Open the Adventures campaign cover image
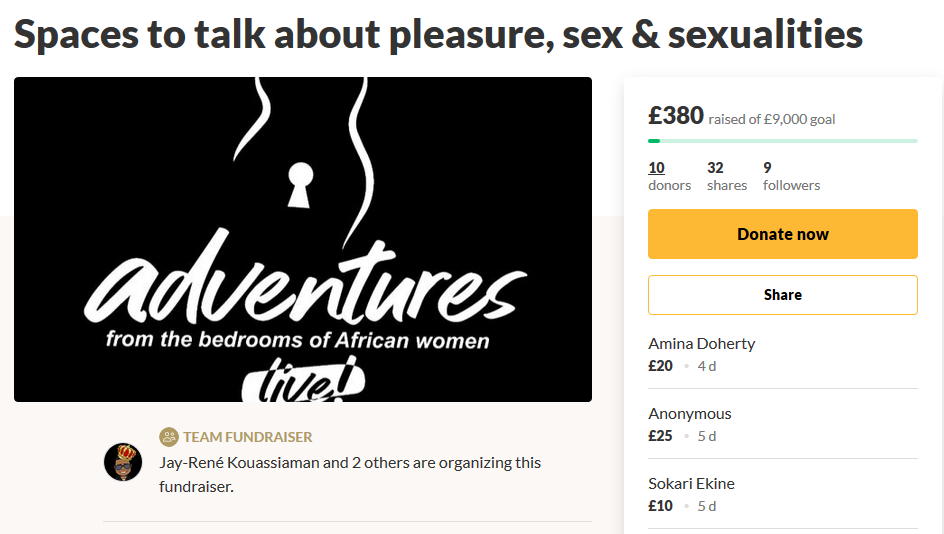944x534 pixels. [303, 239]
